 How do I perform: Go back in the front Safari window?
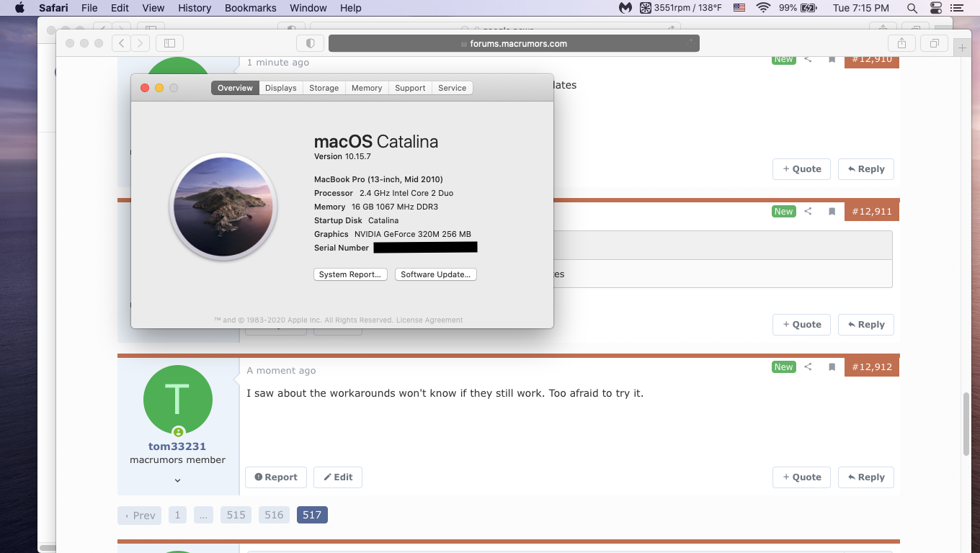coord(121,43)
